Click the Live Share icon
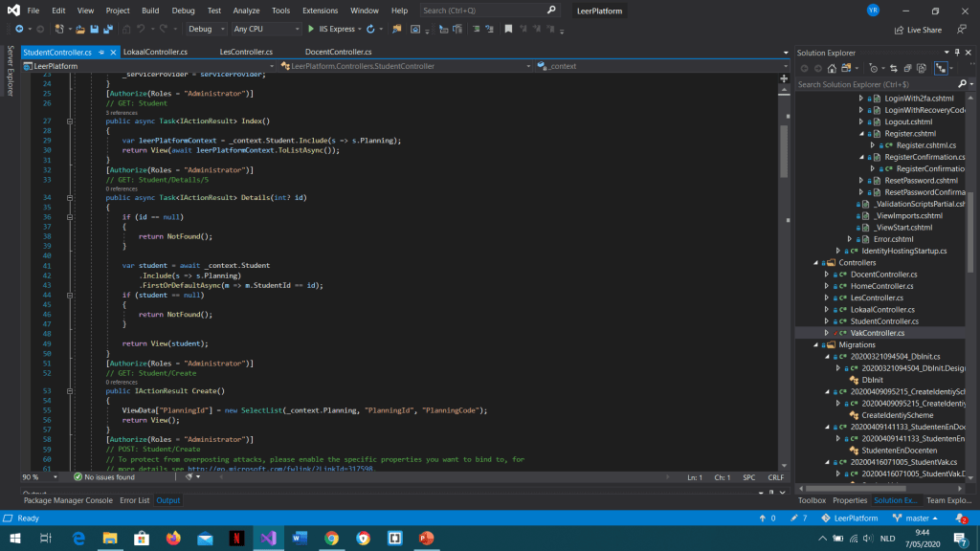This screenshot has height=551, width=980. click(898, 30)
